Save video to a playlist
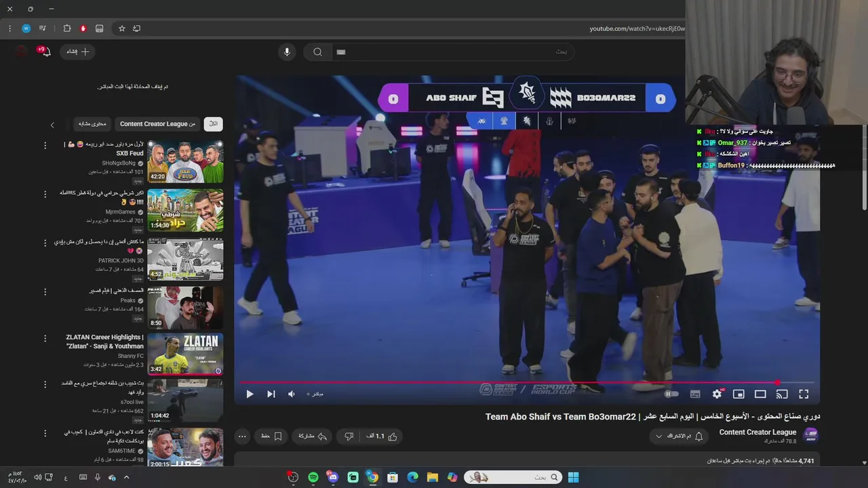The width and height of the screenshot is (868, 488). tap(271, 436)
